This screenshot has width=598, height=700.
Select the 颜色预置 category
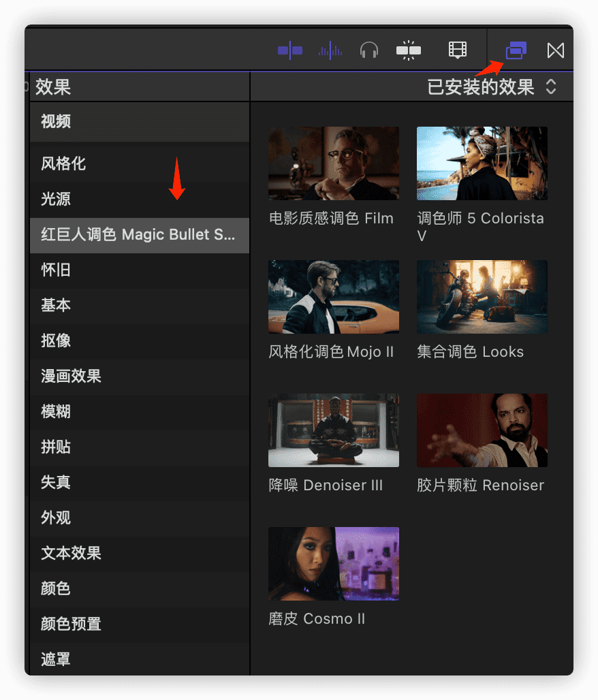pos(140,624)
